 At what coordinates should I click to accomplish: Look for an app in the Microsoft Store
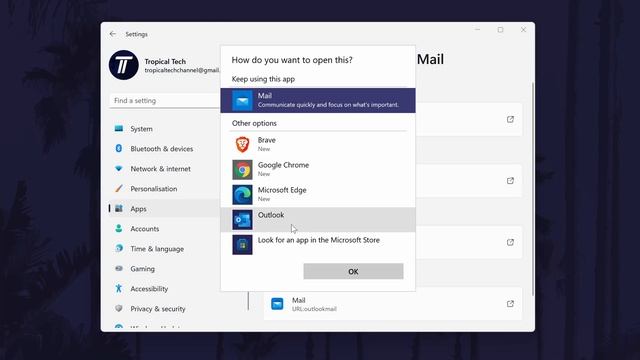tap(318, 244)
